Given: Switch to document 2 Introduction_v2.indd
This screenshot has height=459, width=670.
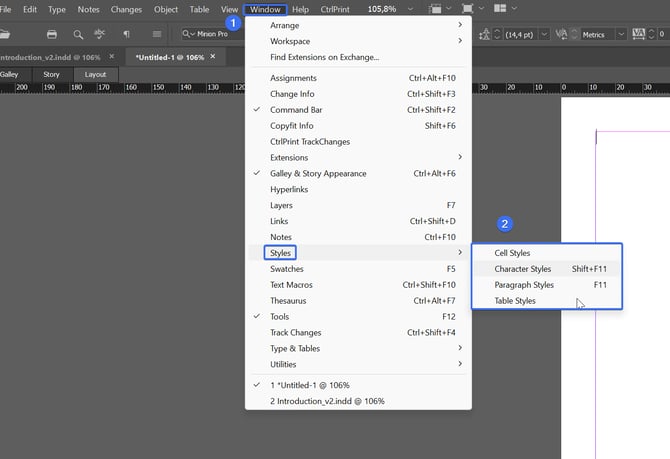Looking at the screenshot, I should (327, 401).
